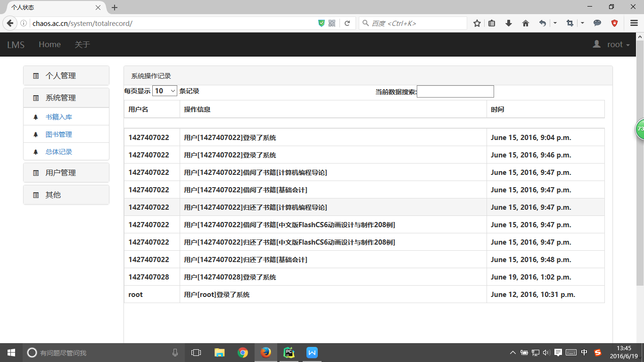
Task: Show hidden tray icons chevron
Action: pos(513,353)
